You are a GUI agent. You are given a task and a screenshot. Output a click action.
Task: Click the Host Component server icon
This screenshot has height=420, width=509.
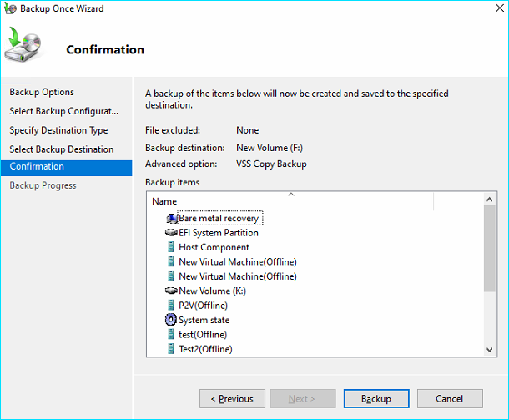pos(171,247)
